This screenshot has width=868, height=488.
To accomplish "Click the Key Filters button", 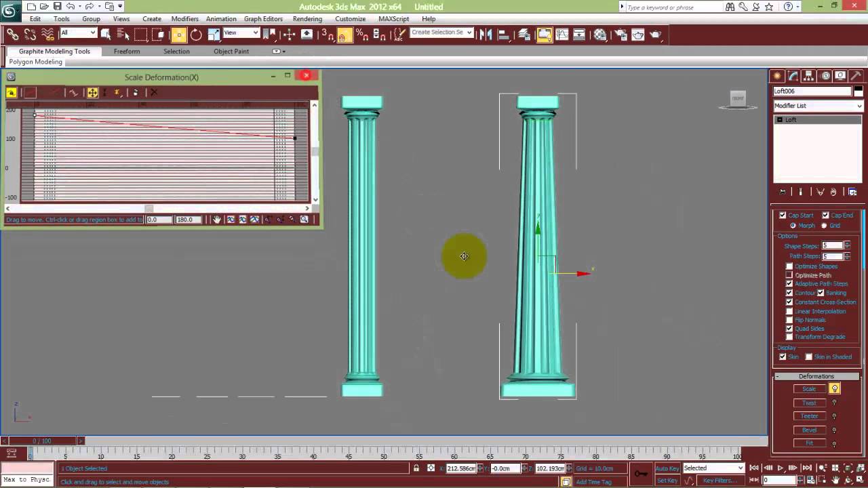I will tap(719, 481).
